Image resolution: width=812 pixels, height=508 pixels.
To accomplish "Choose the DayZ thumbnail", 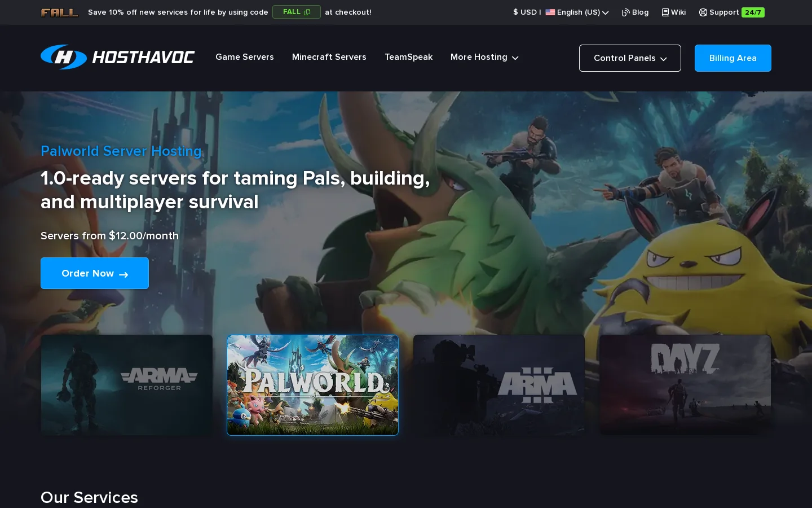I will (685, 385).
